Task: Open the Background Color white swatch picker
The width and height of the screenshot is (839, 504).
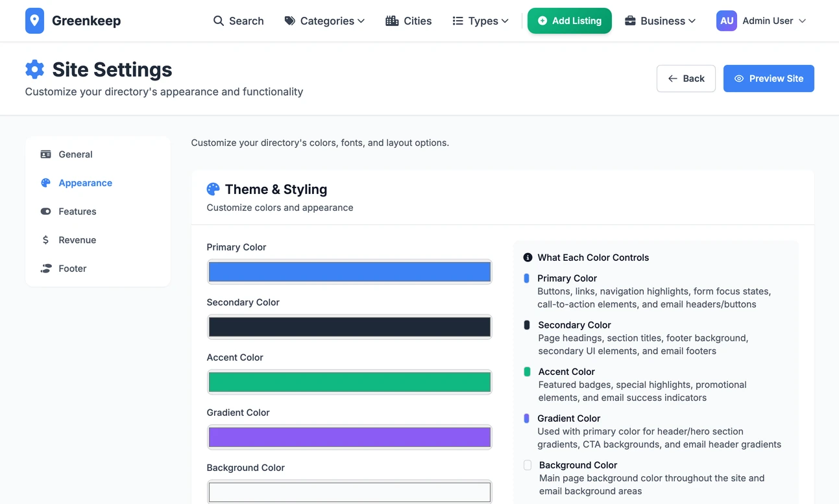Action: (349, 492)
